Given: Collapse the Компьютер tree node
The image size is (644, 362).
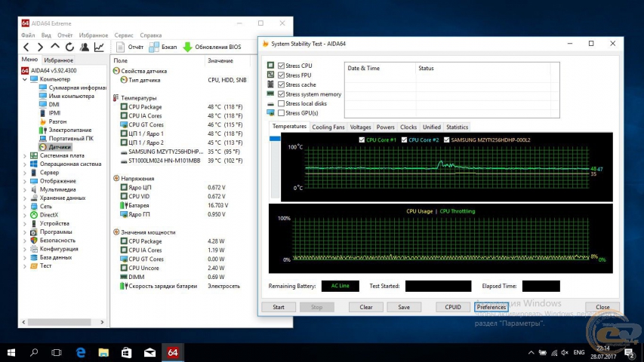Looking at the screenshot, I should [x=25, y=79].
